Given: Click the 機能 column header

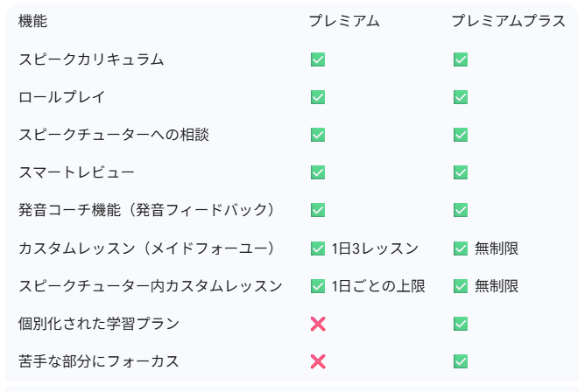Looking at the screenshot, I should (x=32, y=22).
